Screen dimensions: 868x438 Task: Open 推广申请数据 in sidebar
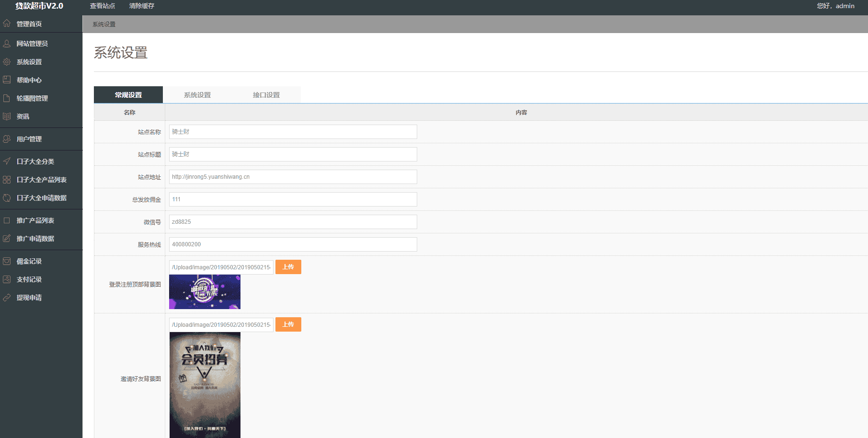[35, 239]
